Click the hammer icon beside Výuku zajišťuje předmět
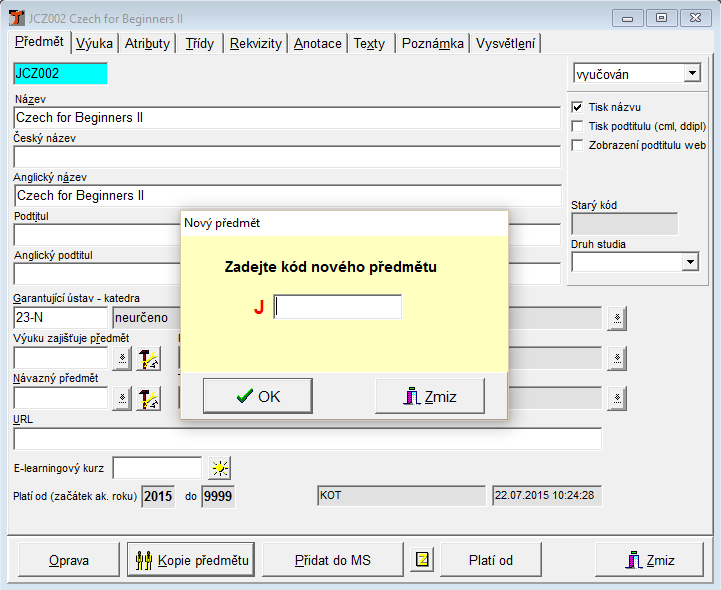The image size is (721, 590). click(148, 359)
